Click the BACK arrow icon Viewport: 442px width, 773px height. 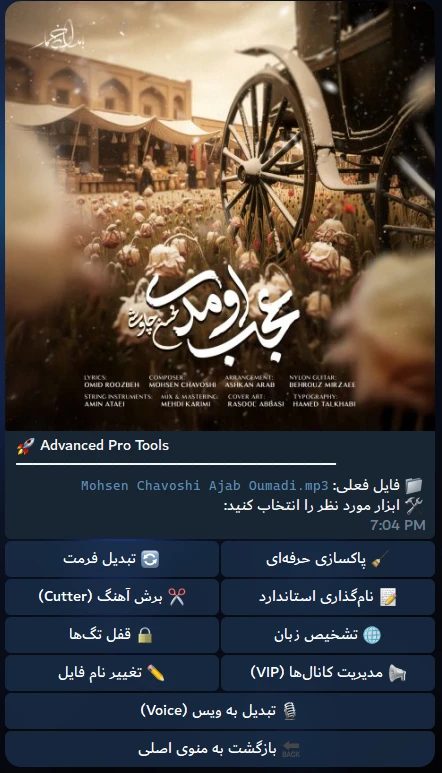point(291,749)
